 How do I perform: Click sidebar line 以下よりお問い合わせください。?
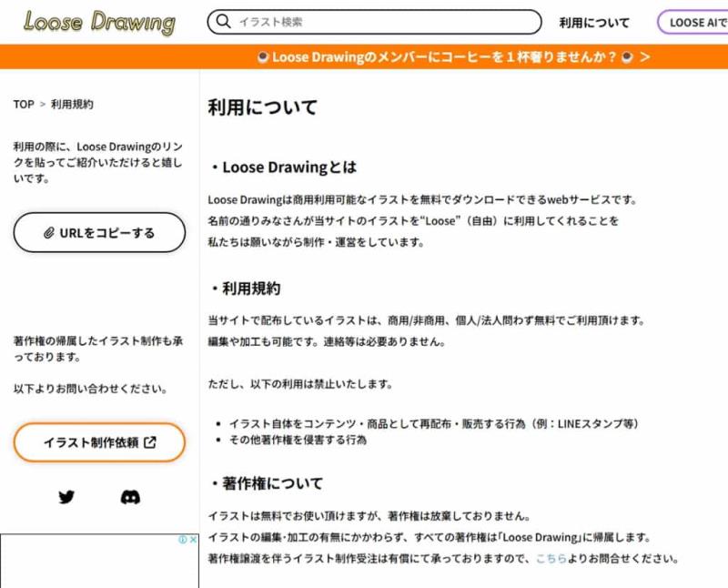coord(90,389)
